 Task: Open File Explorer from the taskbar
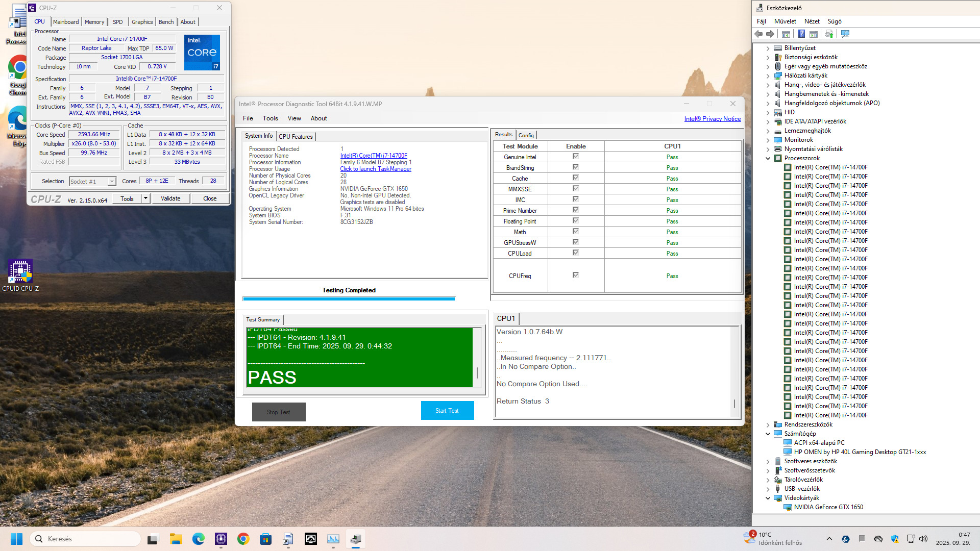pos(176,539)
